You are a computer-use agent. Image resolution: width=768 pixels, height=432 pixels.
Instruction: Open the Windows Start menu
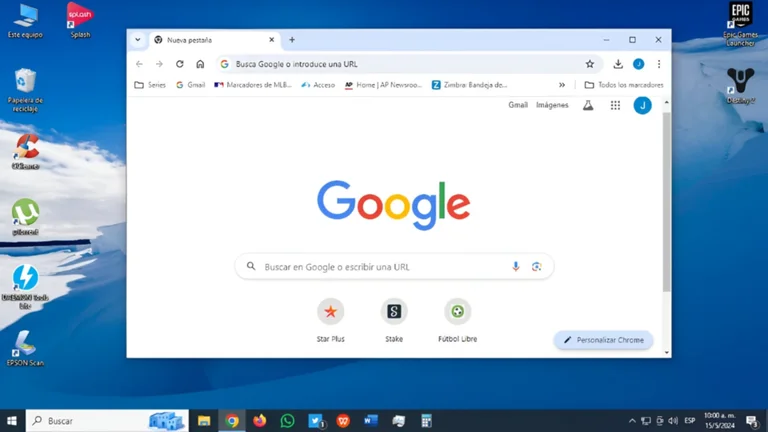click(12, 421)
